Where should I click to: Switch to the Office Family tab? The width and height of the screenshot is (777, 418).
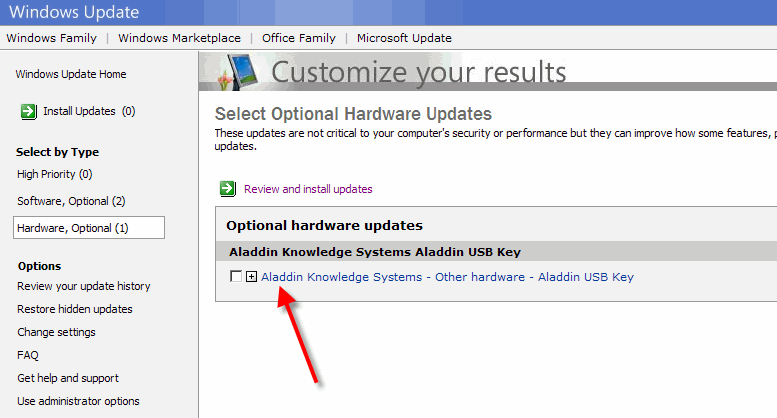click(299, 38)
